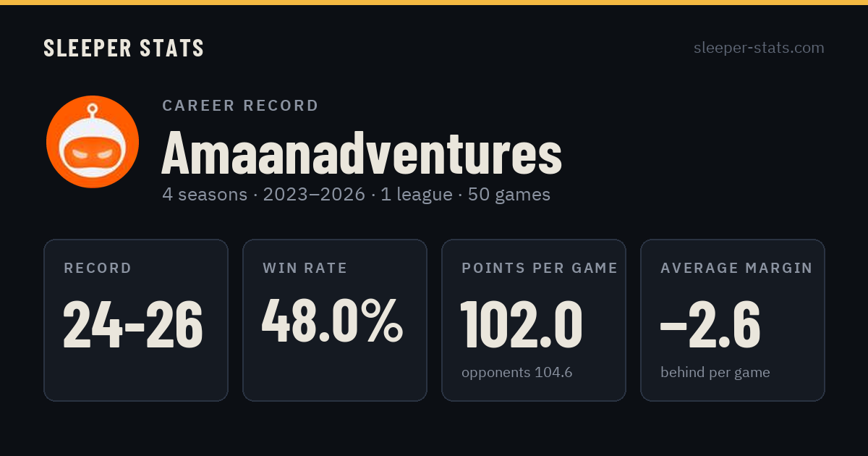Click the orange robot avatar icon
This screenshot has height=456, width=868.
[93, 142]
